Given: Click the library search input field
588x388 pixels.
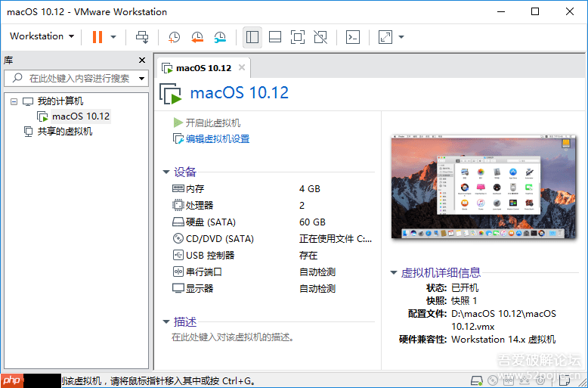Looking at the screenshot, I should tap(77, 78).
